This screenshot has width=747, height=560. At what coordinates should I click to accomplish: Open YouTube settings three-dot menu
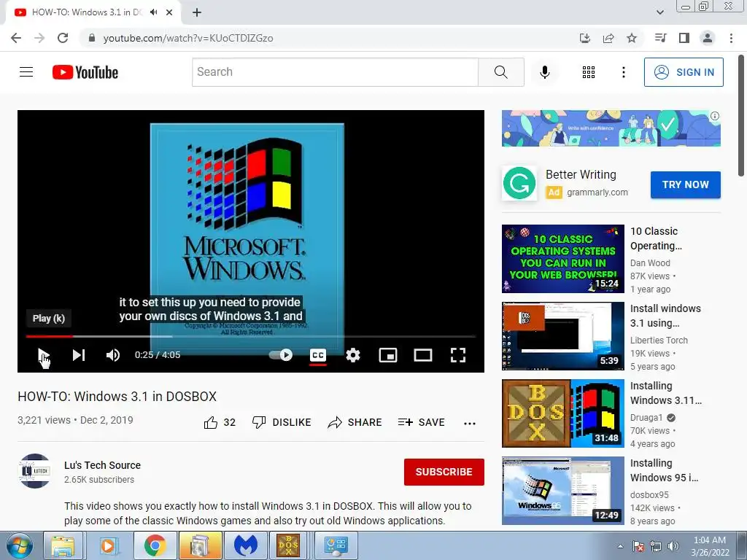[623, 72]
